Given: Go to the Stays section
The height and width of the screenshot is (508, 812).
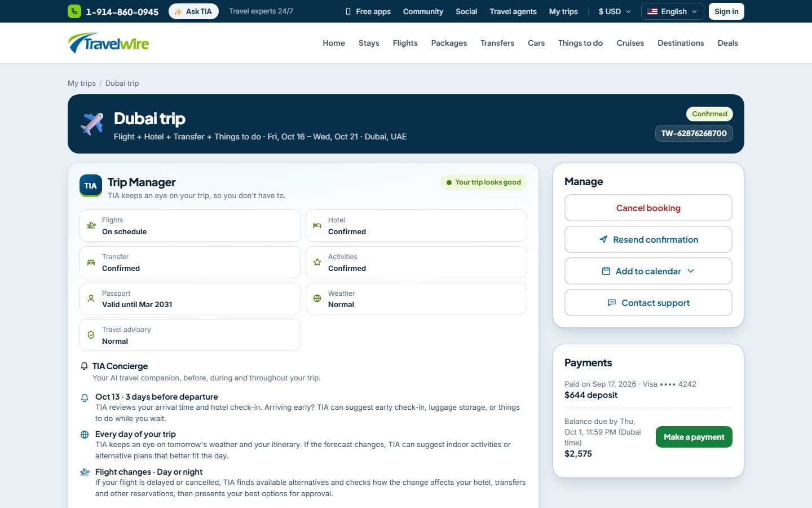Looking at the screenshot, I should [369, 43].
